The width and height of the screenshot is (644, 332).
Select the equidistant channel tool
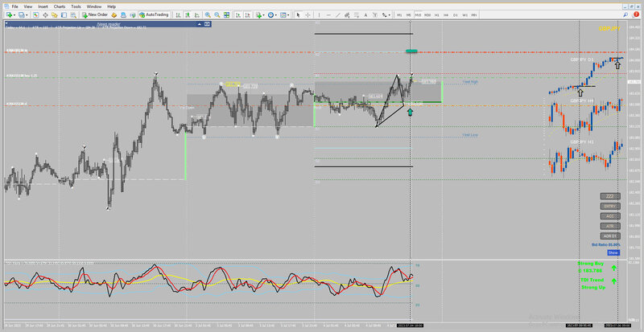(347, 14)
